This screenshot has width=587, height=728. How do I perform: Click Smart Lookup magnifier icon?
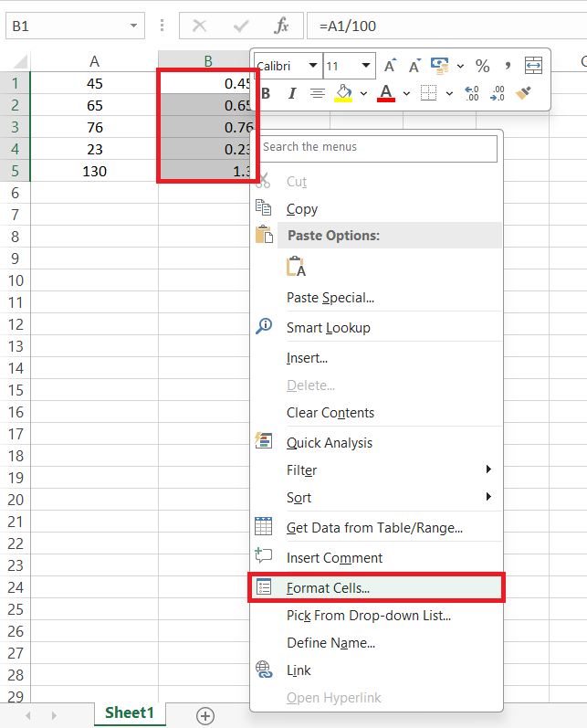(264, 326)
